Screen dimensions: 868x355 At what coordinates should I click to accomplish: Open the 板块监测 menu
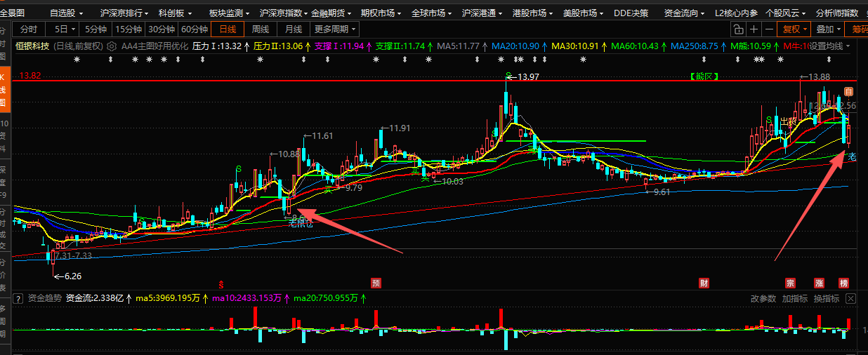pos(229,13)
